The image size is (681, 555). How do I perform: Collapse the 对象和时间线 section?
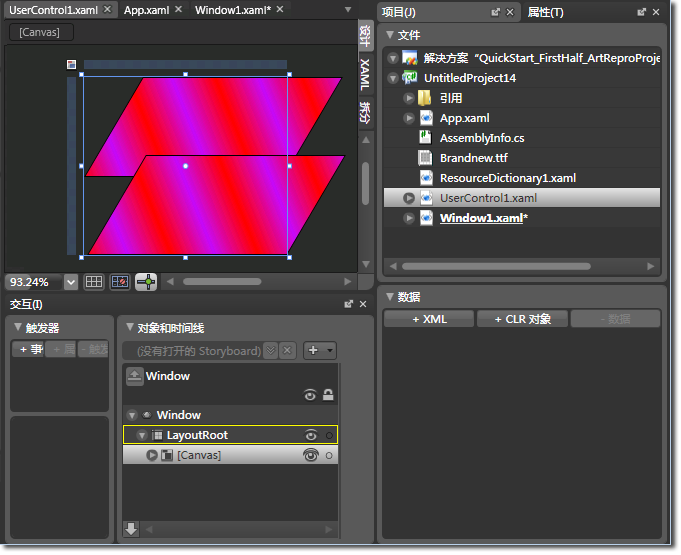tap(129, 327)
